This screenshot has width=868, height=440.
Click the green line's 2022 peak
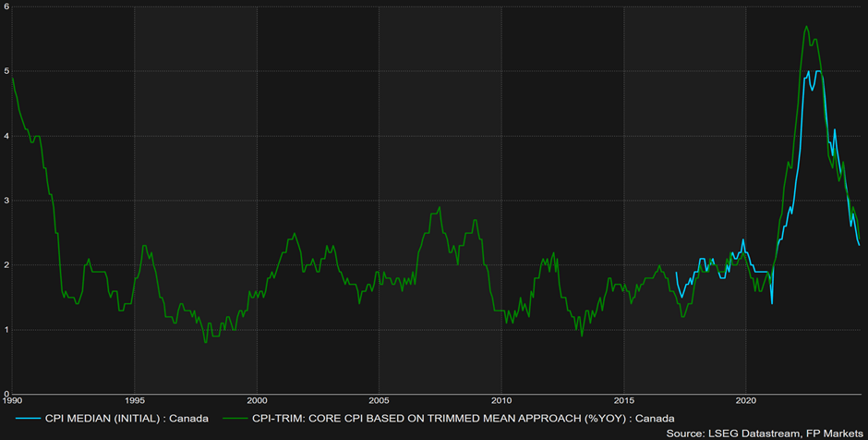pyautogui.click(x=806, y=26)
